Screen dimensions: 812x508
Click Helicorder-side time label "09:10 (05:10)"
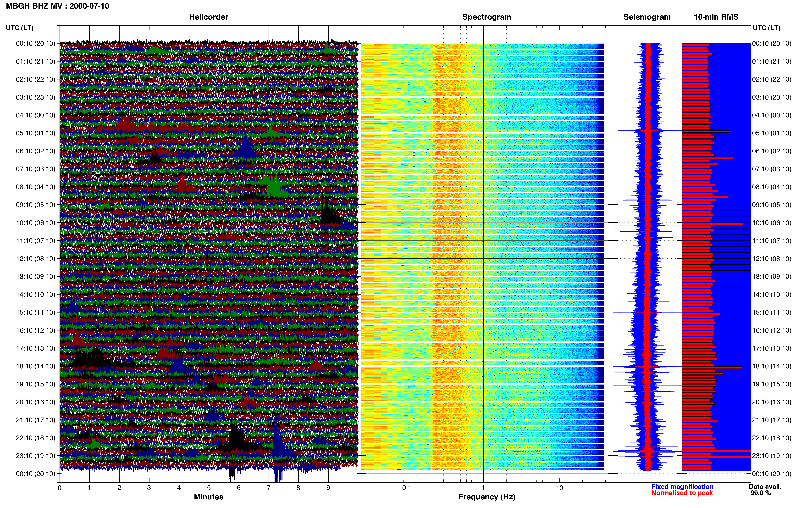click(x=36, y=205)
